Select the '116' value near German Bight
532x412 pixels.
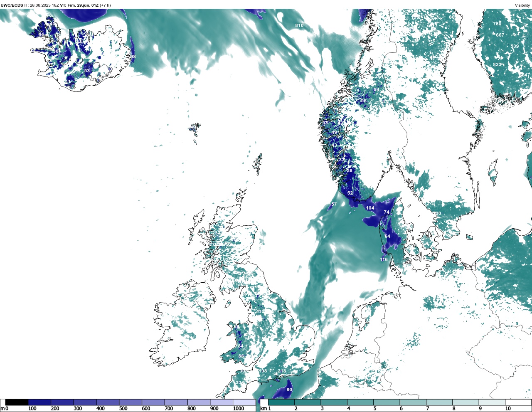384,259
